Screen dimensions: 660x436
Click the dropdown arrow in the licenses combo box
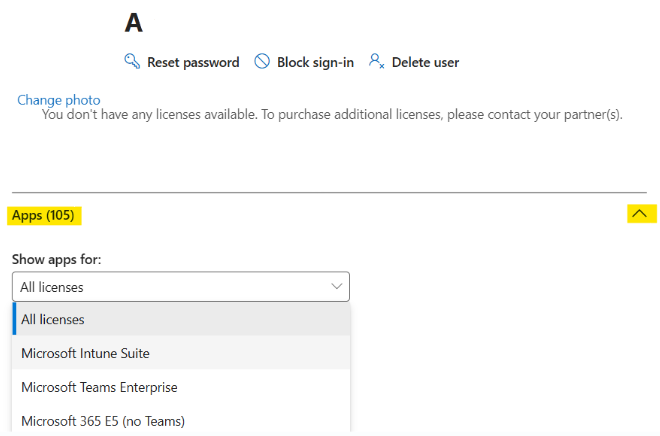coord(336,287)
